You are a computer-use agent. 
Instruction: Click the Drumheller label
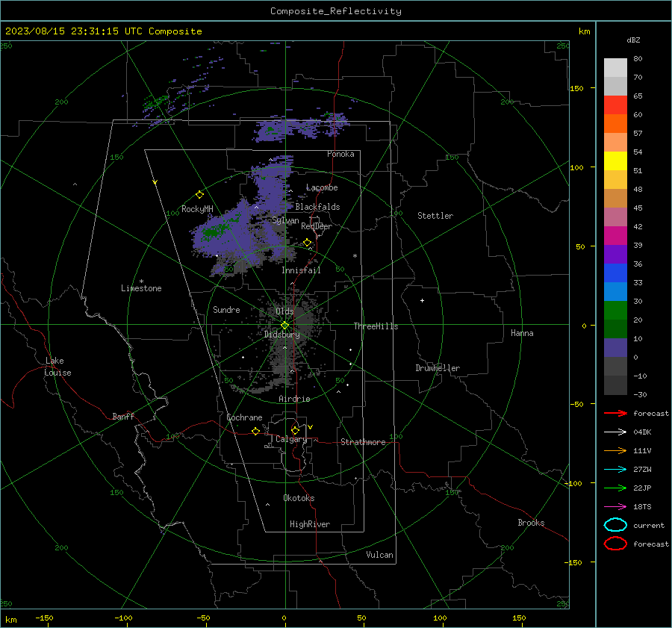click(x=438, y=368)
